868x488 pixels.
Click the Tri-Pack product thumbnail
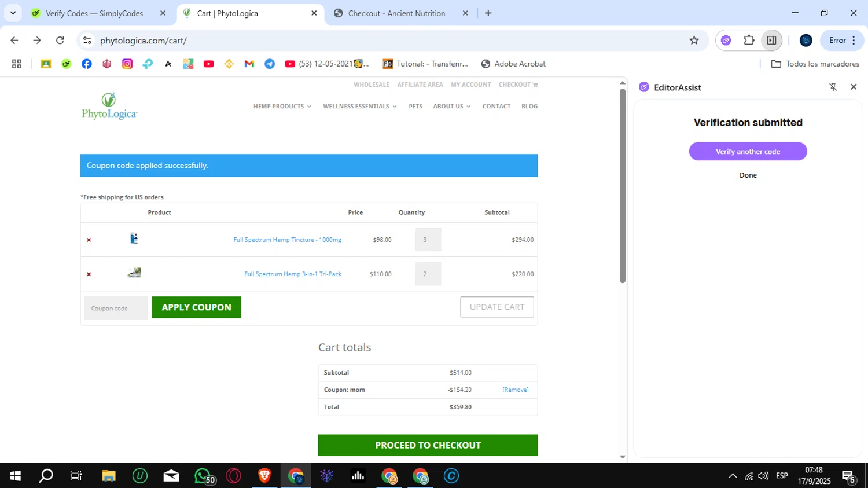pyautogui.click(x=134, y=273)
